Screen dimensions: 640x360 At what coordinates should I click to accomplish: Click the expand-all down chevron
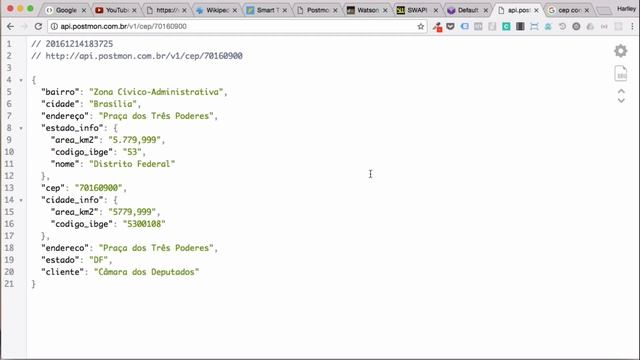621,100
